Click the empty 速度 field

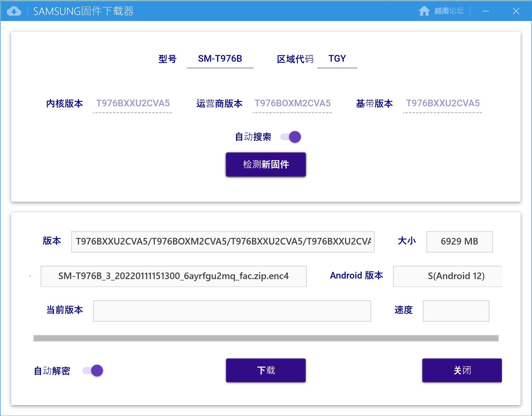pos(456,311)
